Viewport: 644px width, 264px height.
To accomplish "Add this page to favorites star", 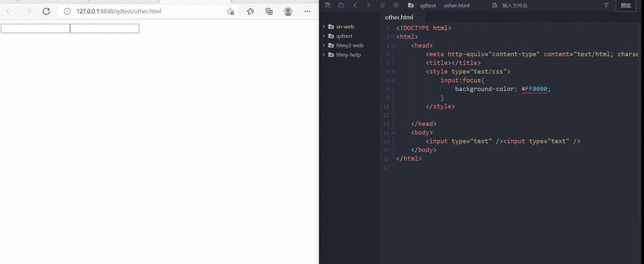I will 230,11.
